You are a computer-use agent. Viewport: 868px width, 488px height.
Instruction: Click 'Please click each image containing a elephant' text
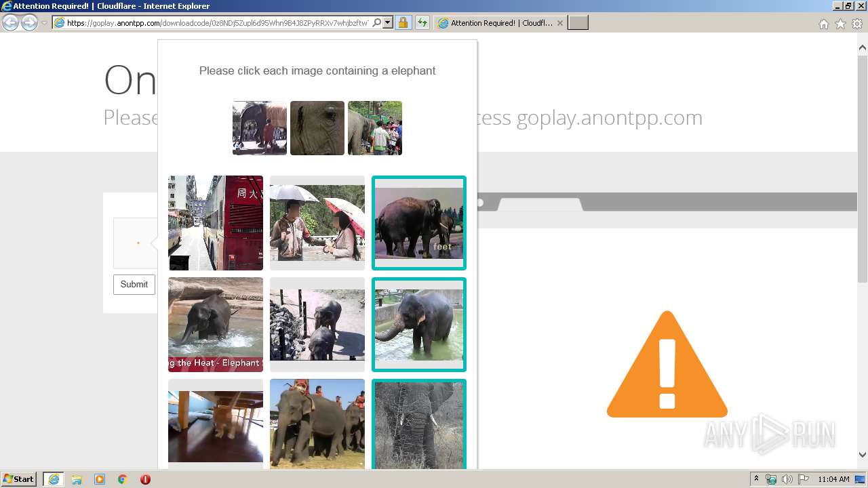tap(317, 70)
